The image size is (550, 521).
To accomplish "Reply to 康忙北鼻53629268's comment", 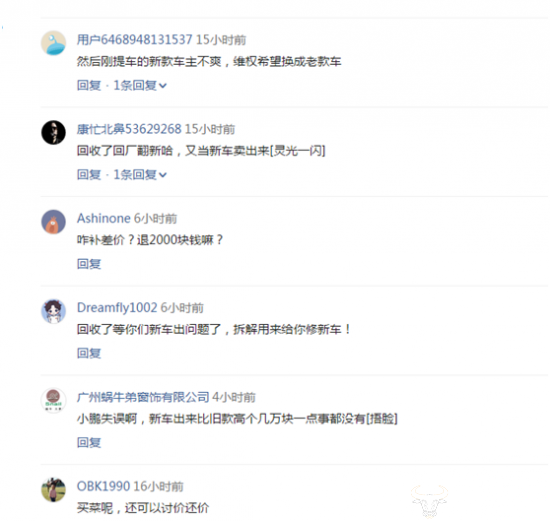I will tap(89, 174).
